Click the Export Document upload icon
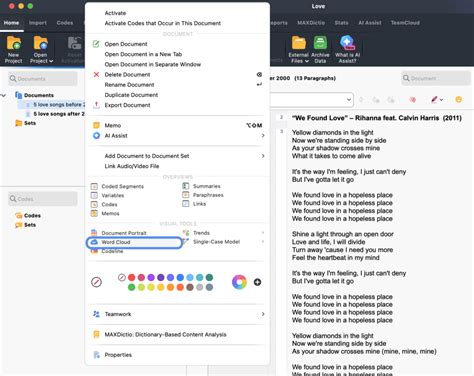This screenshot has width=474, height=376. pyautogui.click(x=96, y=105)
